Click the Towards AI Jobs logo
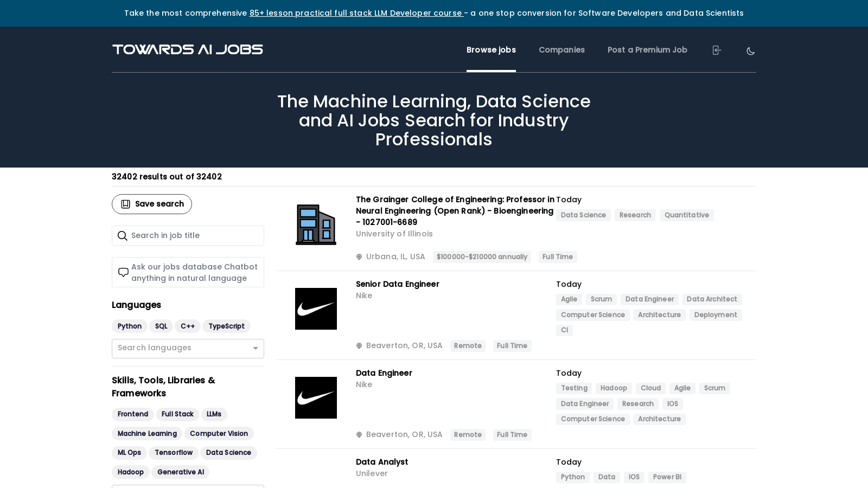Image resolution: width=868 pixels, height=488 pixels. click(x=188, y=49)
